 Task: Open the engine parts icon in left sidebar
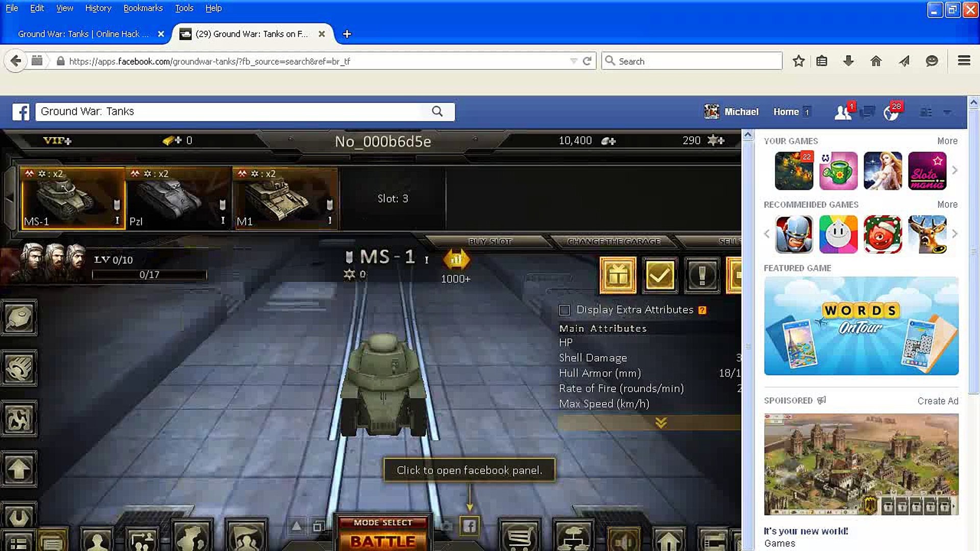19,368
